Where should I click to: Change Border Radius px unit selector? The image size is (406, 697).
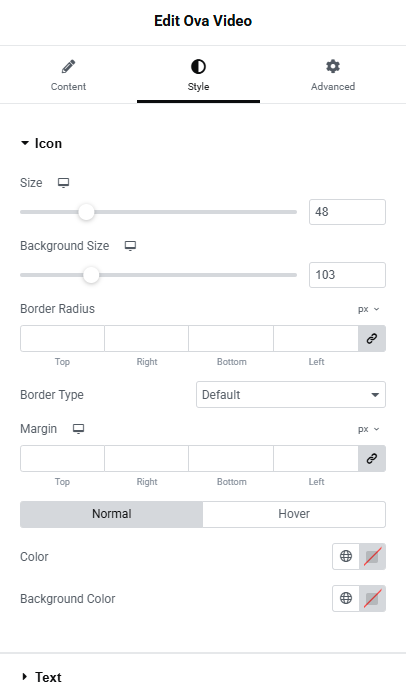pyautogui.click(x=369, y=309)
